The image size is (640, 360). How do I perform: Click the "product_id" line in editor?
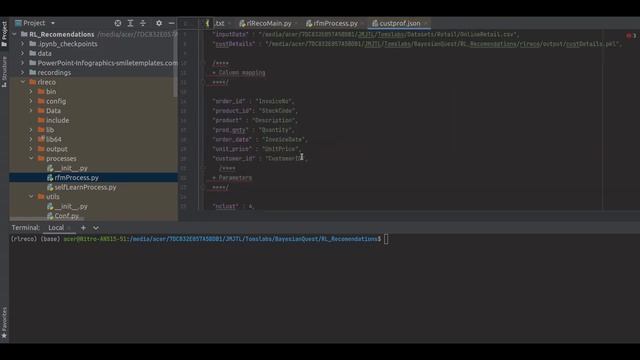click(255, 111)
